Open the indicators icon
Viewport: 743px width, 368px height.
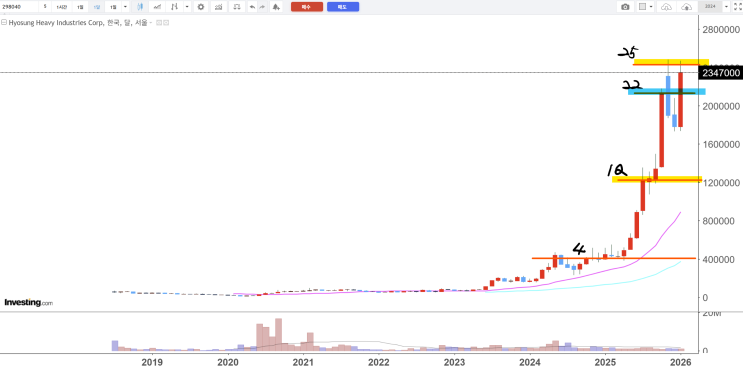[156, 7]
